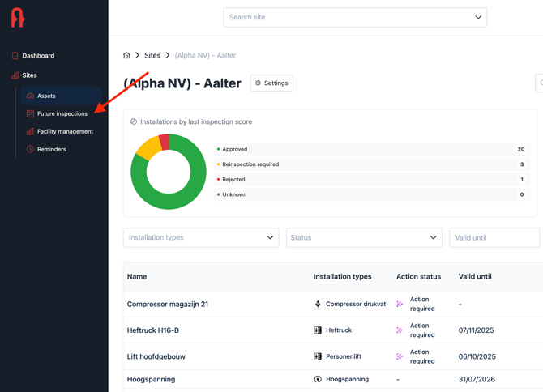This screenshot has height=392, width=543.
Task: Click the Heftruck installation type icon
Action: click(318, 330)
